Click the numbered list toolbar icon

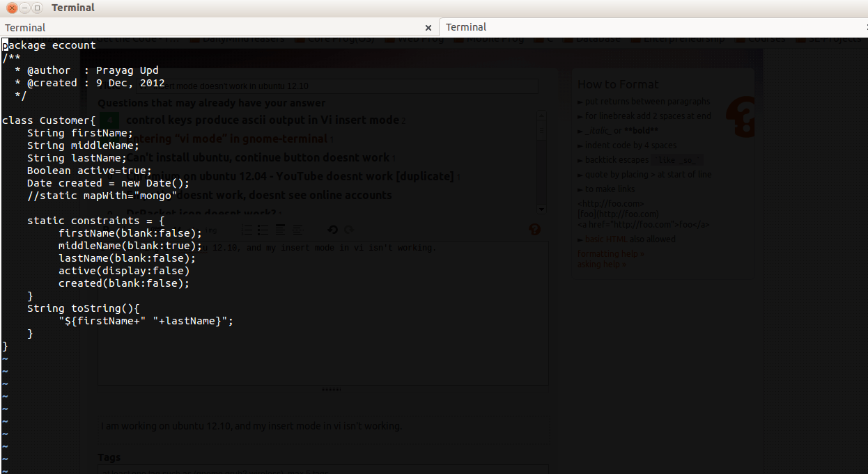[x=247, y=230]
